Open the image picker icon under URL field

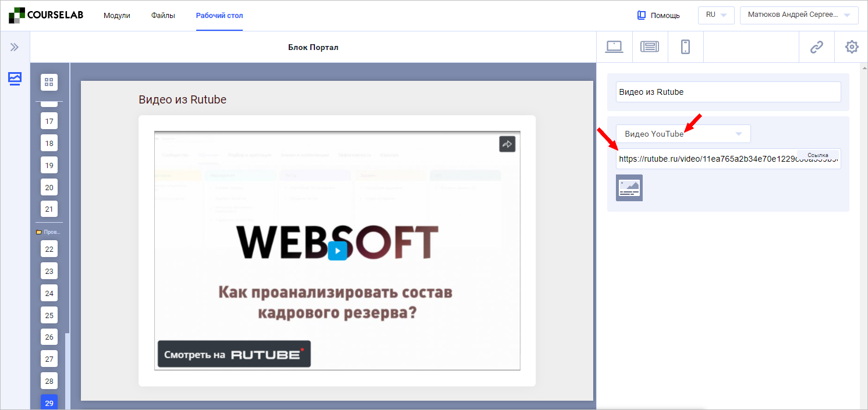(x=629, y=187)
